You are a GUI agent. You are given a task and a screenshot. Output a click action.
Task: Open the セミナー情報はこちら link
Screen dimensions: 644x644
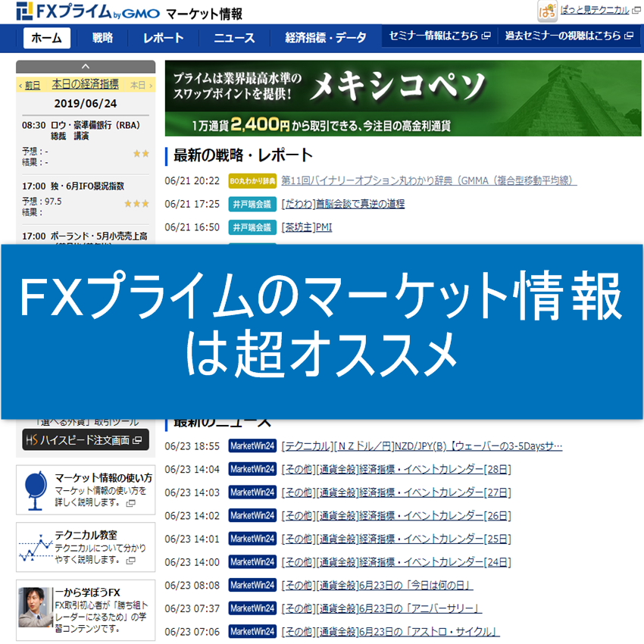[439, 36]
